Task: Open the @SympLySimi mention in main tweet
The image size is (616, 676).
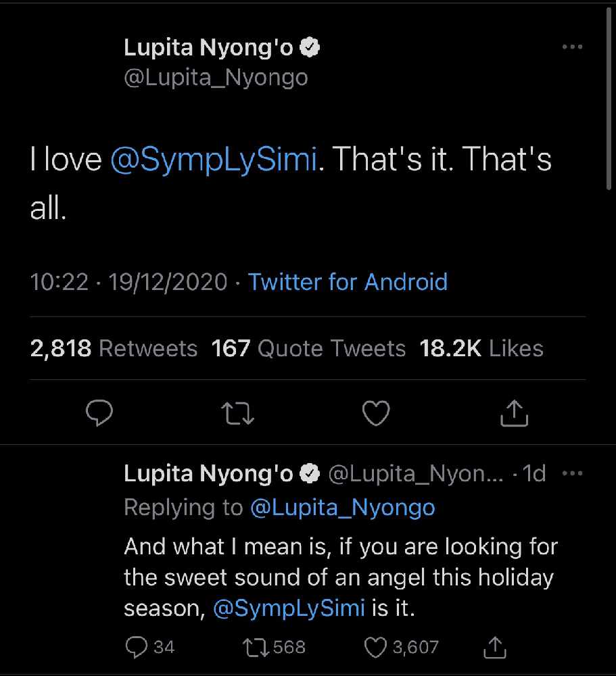Action: 213,160
